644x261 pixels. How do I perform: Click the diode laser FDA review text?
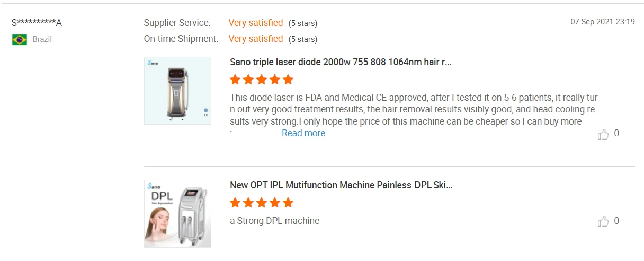[x=413, y=110]
